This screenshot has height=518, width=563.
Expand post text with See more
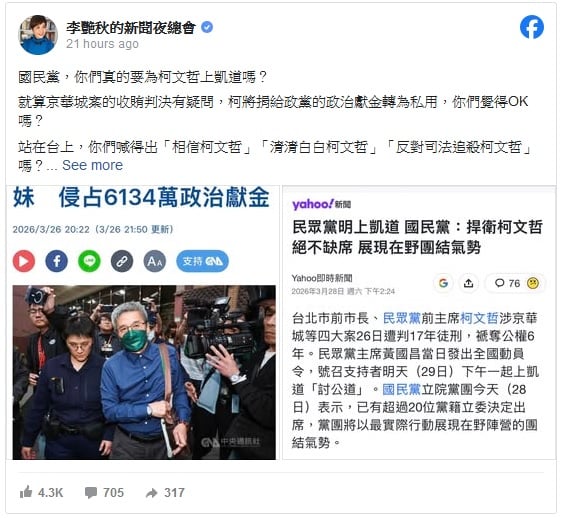(x=92, y=165)
